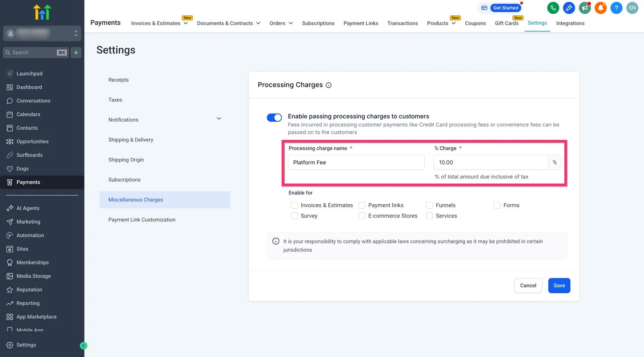This screenshot has height=357, width=644.
Task: Click the Conversations chat bubble icon
Action: coord(10,101)
